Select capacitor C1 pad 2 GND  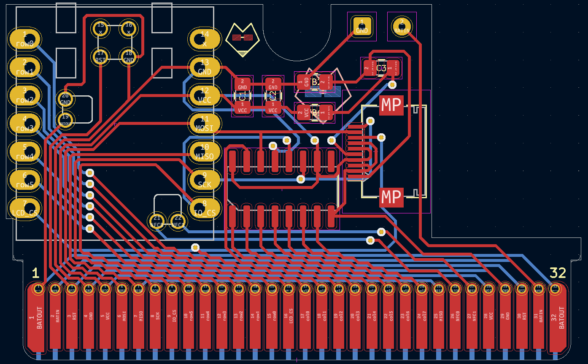[243, 84]
